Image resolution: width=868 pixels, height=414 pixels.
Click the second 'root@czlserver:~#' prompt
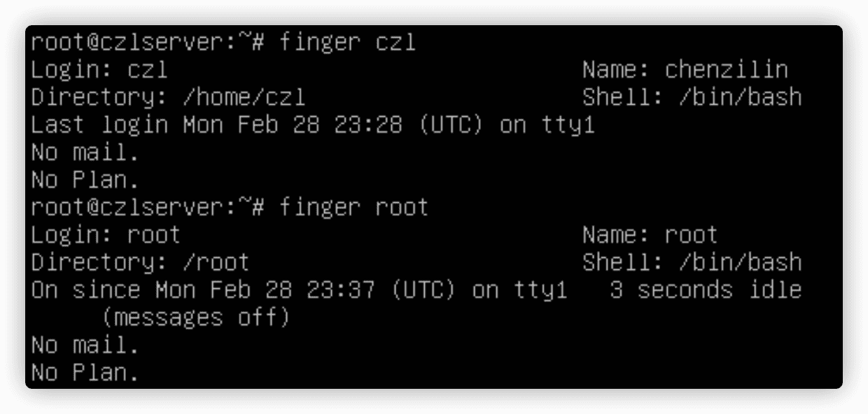coord(148,208)
